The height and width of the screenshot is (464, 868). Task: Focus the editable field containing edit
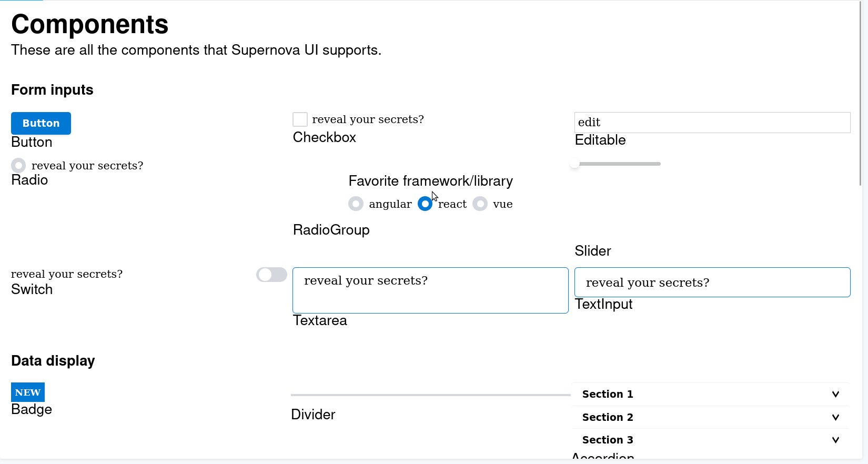pyautogui.click(x=712, y=123)
